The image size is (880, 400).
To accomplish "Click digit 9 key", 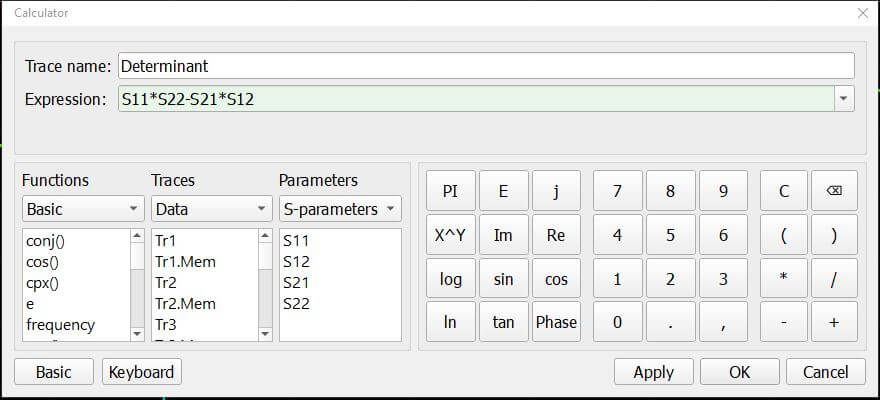I will tap(723, 191).
